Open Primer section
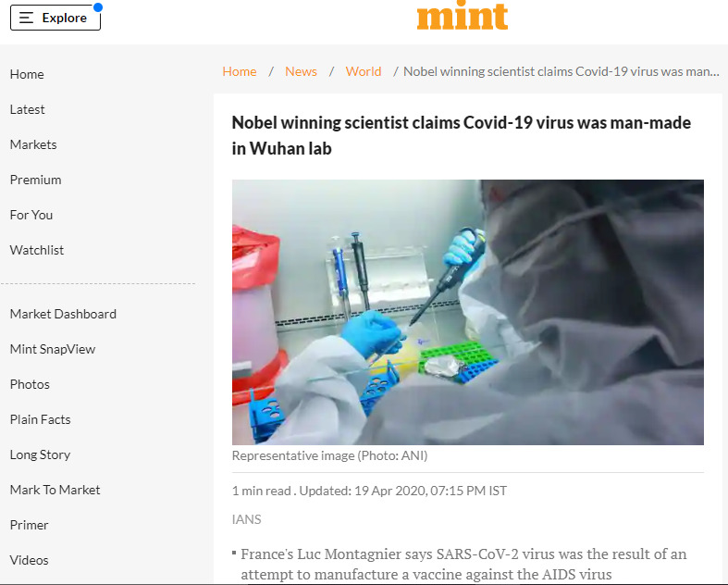The height and width of the screenshot is (585, 728). point(30,525)
